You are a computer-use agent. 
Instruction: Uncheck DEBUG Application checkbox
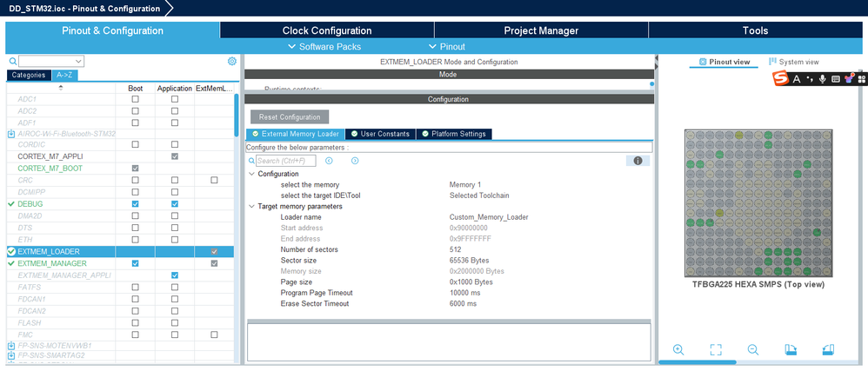175,204
